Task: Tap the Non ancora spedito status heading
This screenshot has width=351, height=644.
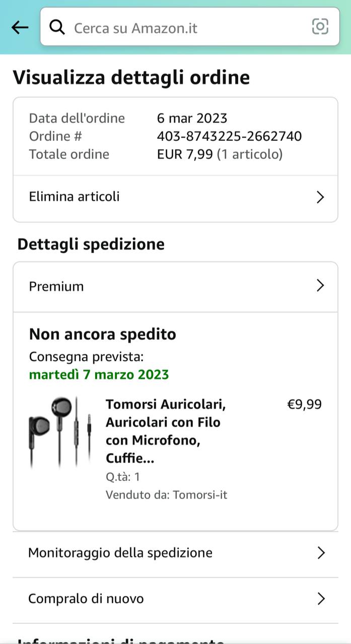Action: pos(103,334)
